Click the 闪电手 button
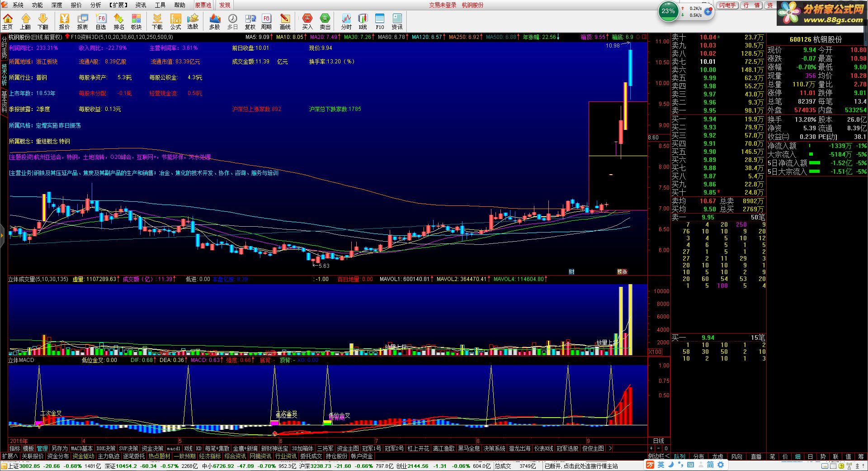 point(728,5)
